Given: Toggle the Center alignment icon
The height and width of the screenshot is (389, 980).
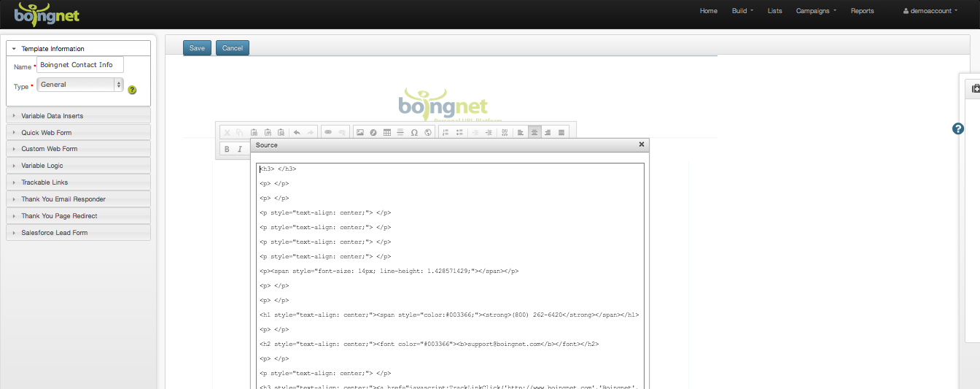Looking at the screenshot, I should [534, 132].
